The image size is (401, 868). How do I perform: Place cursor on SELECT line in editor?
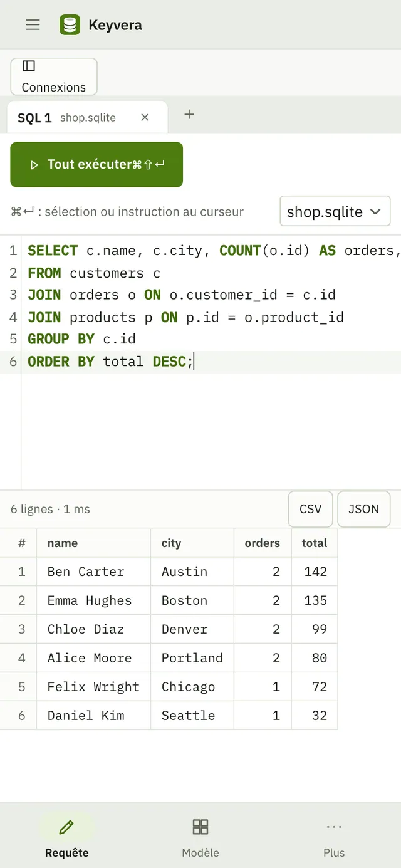pos(212,251)
